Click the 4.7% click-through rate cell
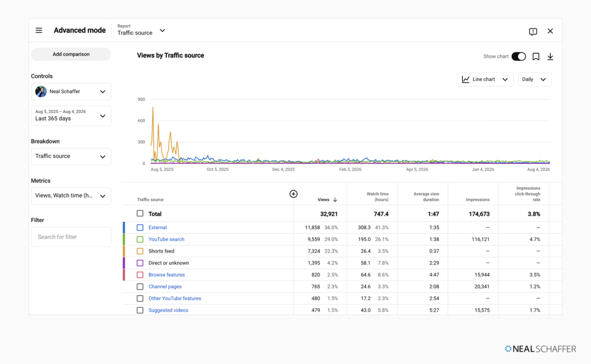This screenshot has width=591, height=364. pos(534,240)
